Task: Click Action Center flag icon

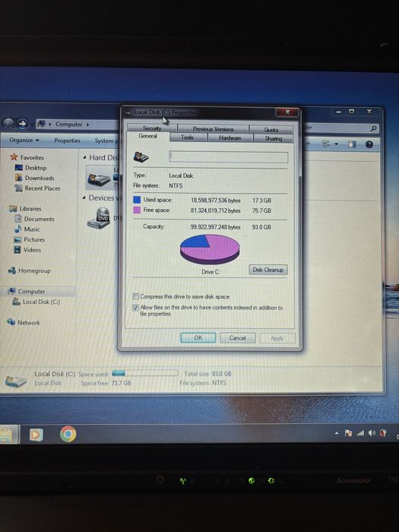Action: (348, 433)
